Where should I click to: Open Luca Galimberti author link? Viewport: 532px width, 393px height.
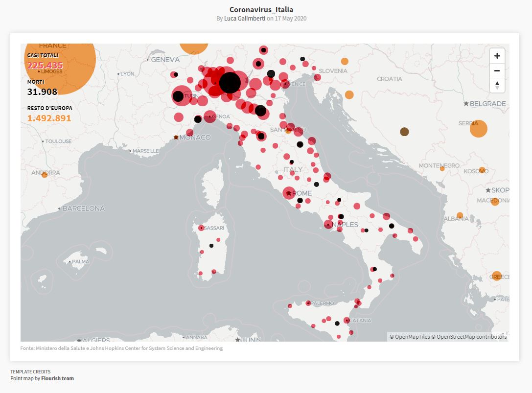[x=245, y=19]
